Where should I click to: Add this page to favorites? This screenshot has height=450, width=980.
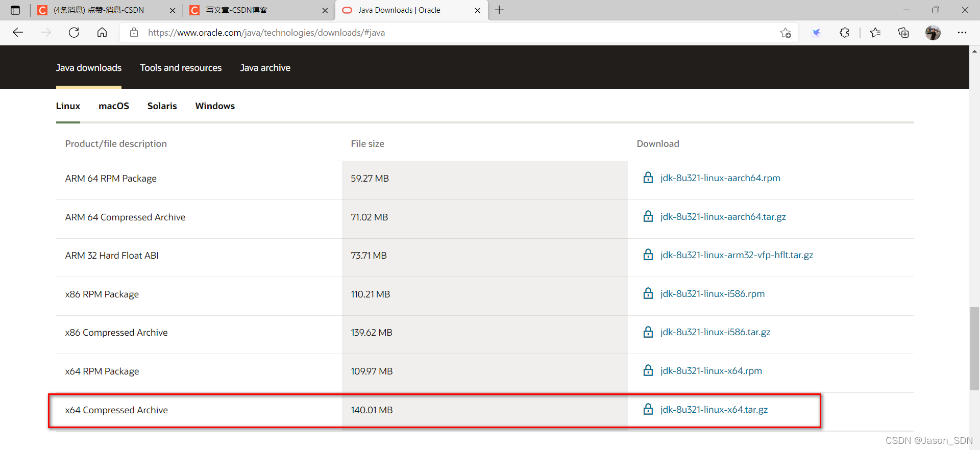coord(786,33)
